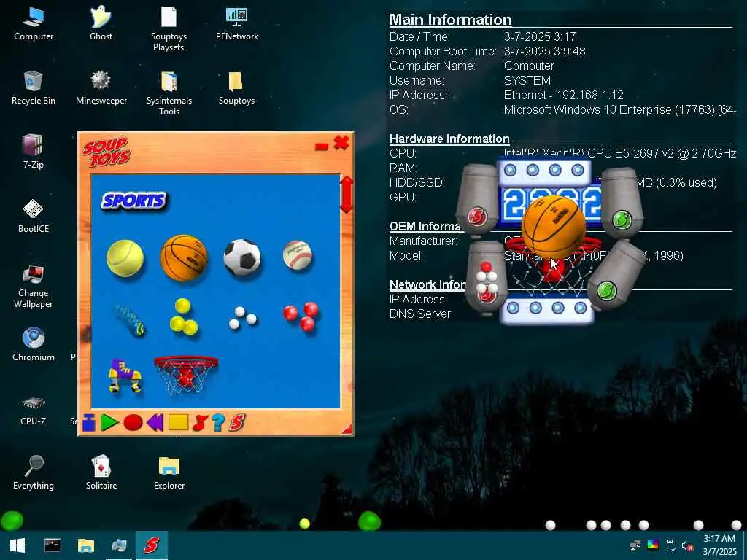Select the tennis ball in the toybox

pos(125,259)
